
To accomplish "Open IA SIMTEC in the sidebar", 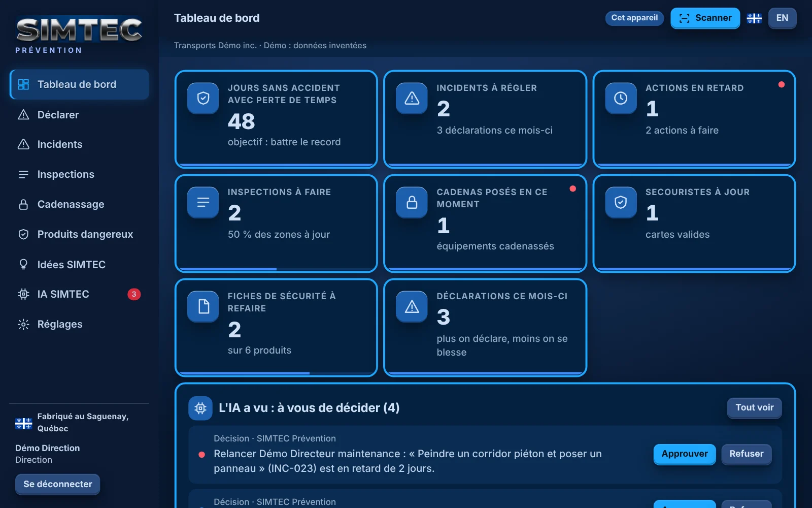I will pyautogui.click(x=79, y=294).
